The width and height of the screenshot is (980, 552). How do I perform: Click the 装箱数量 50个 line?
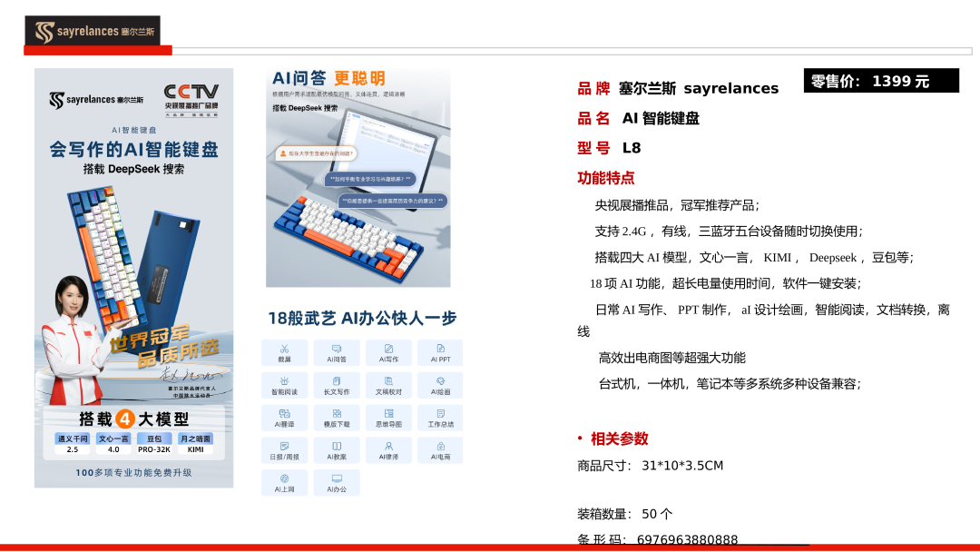[x=625, y=514]
